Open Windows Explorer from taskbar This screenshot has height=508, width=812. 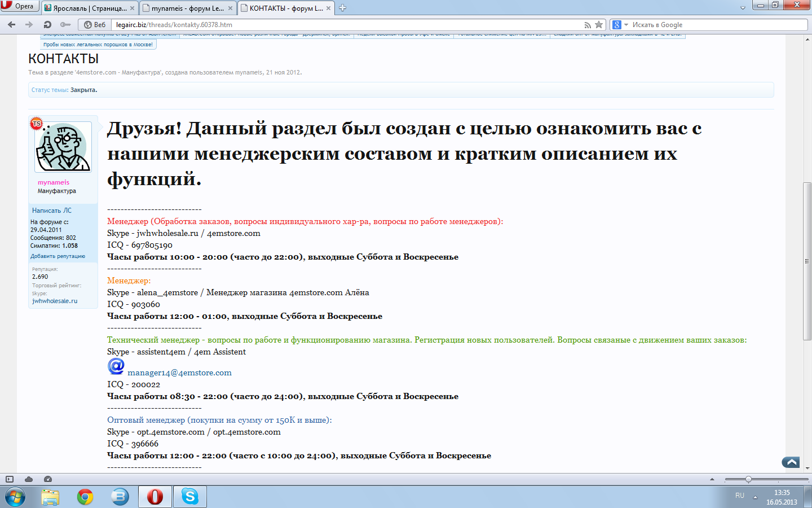50,497
